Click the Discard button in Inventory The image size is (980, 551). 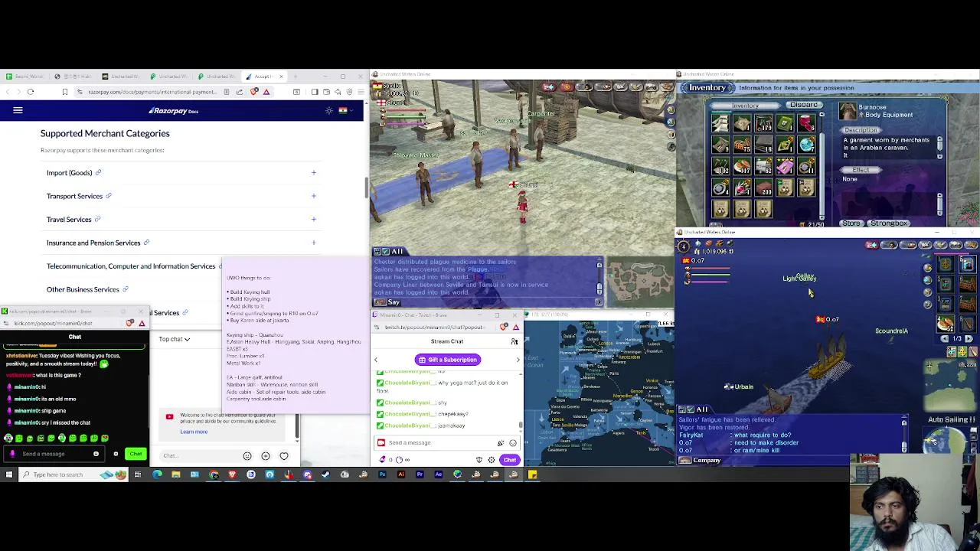[x=804, y=105]
